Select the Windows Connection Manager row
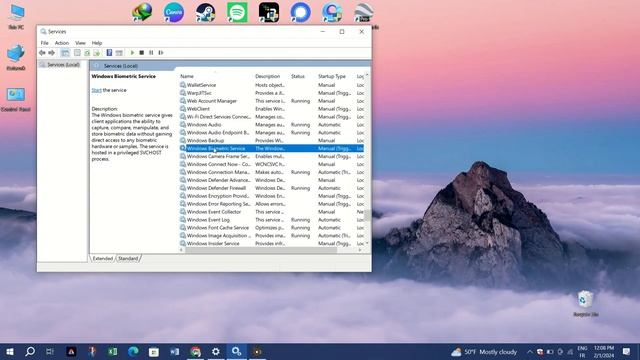The width and height of the screenshot is (640, 360). (x=271, y=172)
